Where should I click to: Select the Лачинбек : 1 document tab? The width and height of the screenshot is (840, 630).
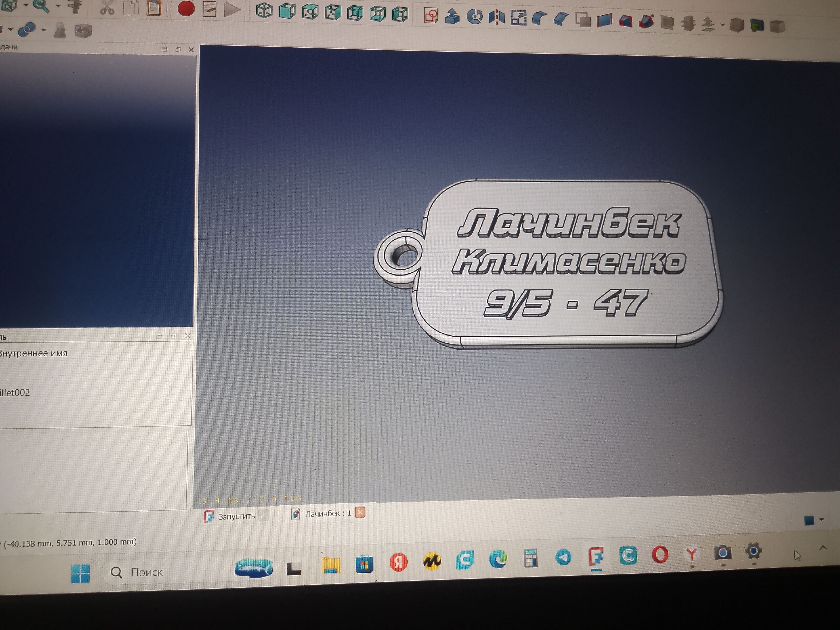(328, 514)
